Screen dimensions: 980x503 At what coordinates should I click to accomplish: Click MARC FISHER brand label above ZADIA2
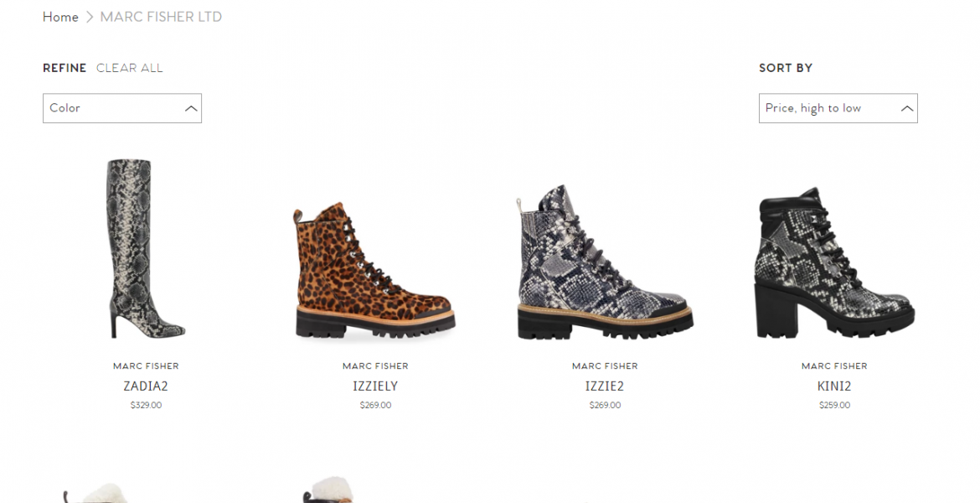click(x=146, y=366)
